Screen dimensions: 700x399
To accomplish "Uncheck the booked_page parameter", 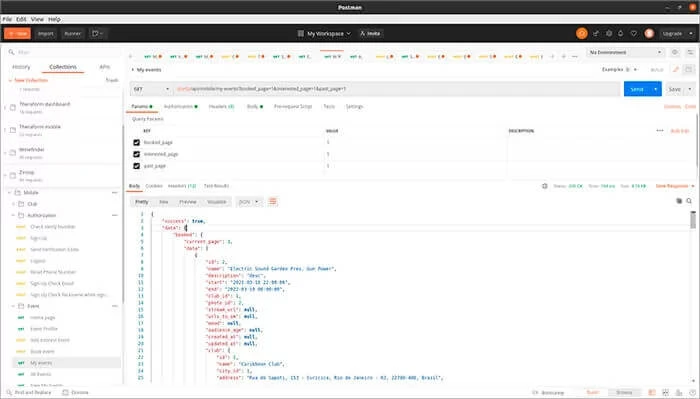I will [x=137, y=142].
